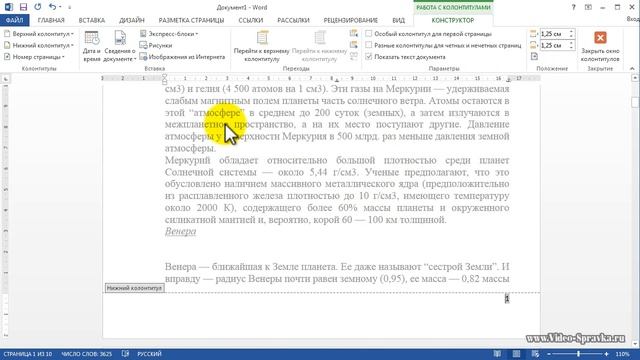Viewport: 640px width, 360px height.
Task: Enable Разные колонтитулы для четных и нечетных страниц
Action: 369,45
